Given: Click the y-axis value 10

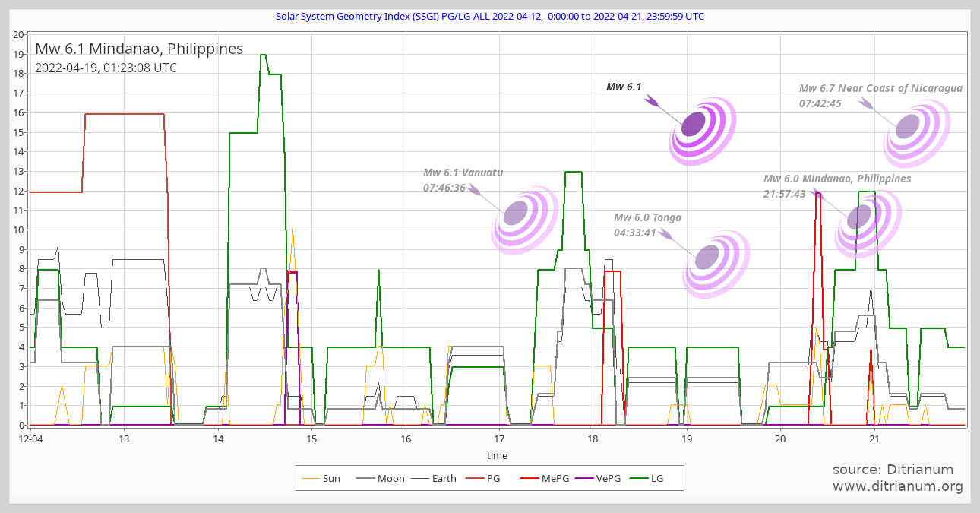Looking at the screenshot, I should coord(19,230).
